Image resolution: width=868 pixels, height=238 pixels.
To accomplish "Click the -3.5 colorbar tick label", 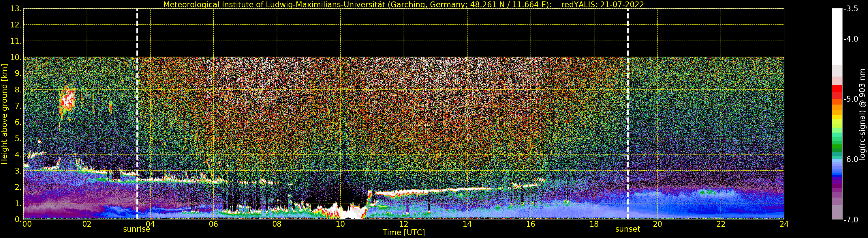I will tap(851, 9).
